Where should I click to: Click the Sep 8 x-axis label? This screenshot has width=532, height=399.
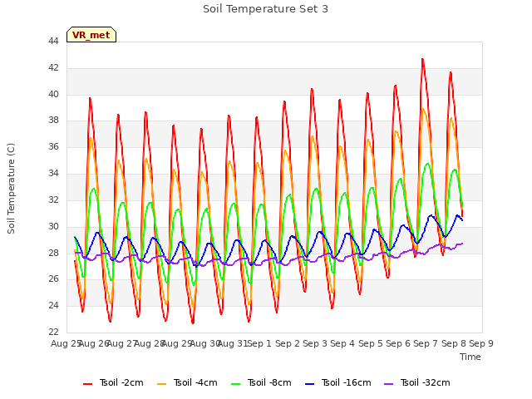point(454,343)
